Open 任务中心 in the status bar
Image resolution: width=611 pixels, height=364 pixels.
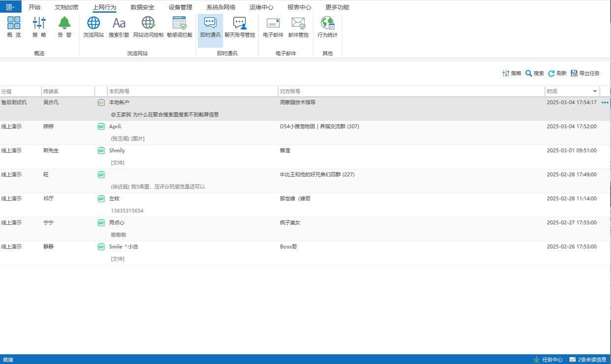(548, 360)
